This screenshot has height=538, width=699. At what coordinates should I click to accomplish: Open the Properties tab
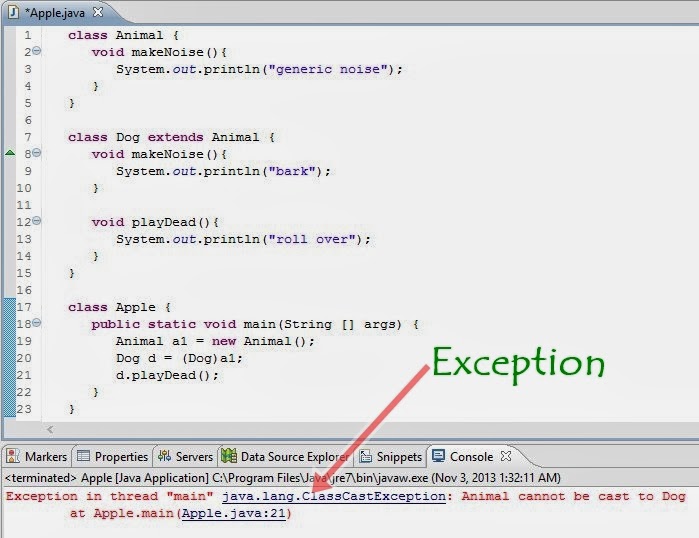click(x=112, y=456)
